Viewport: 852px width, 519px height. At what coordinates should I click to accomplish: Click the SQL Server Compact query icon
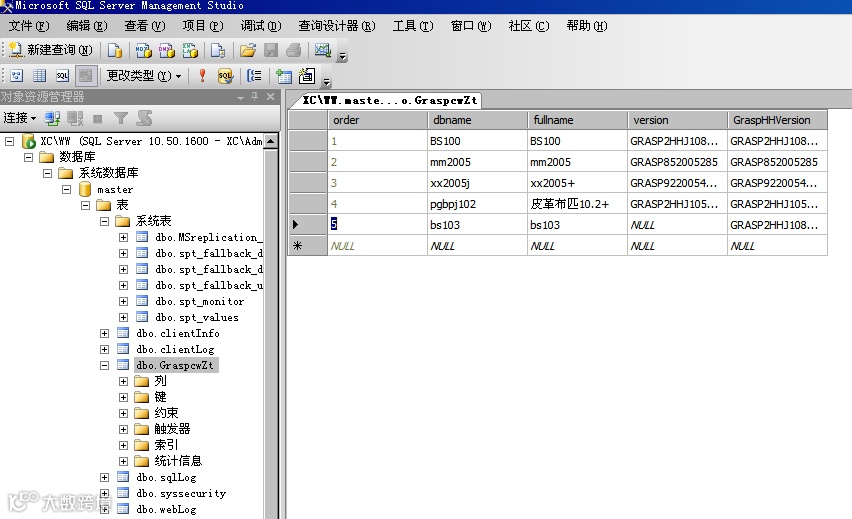(x=218, y=51)
